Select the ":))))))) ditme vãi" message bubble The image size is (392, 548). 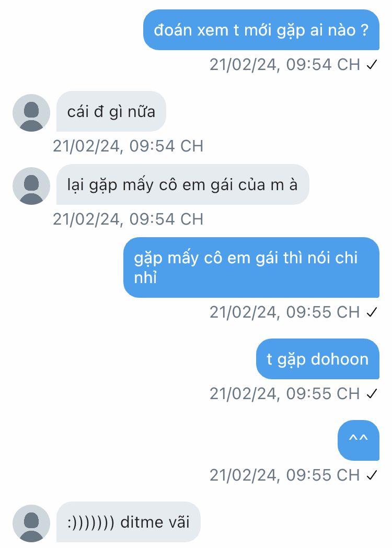point(128,522)
